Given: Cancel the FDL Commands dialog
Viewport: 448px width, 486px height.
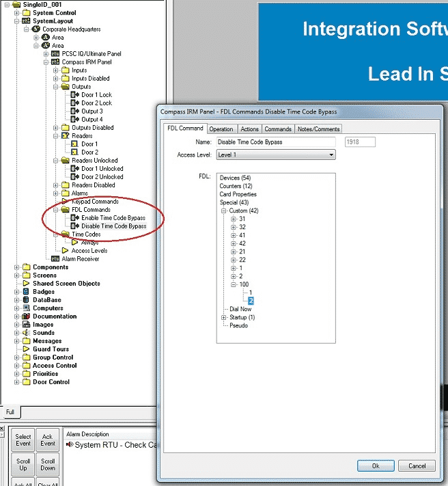Looking at the screenshot, I should (417, 466).
